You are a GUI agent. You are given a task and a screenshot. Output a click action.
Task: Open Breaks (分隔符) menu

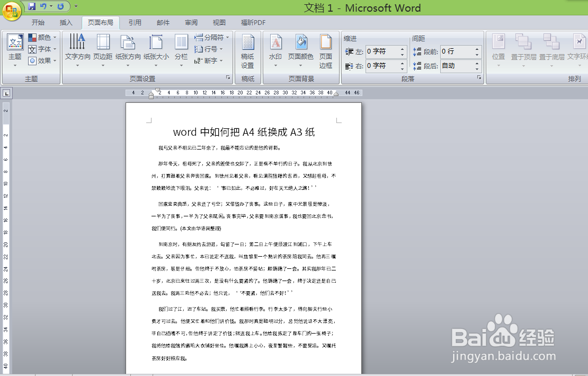[x=211, y=38]
